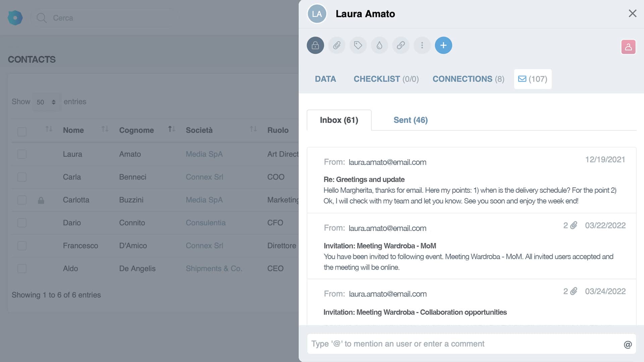Click sort arrows before the Nome column
Image resolution: width=644 pixels, height=362 pixels.
click(x=49, y=129)
